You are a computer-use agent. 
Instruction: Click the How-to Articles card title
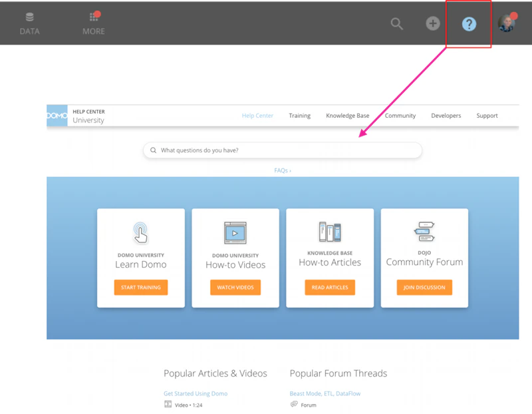330,262
